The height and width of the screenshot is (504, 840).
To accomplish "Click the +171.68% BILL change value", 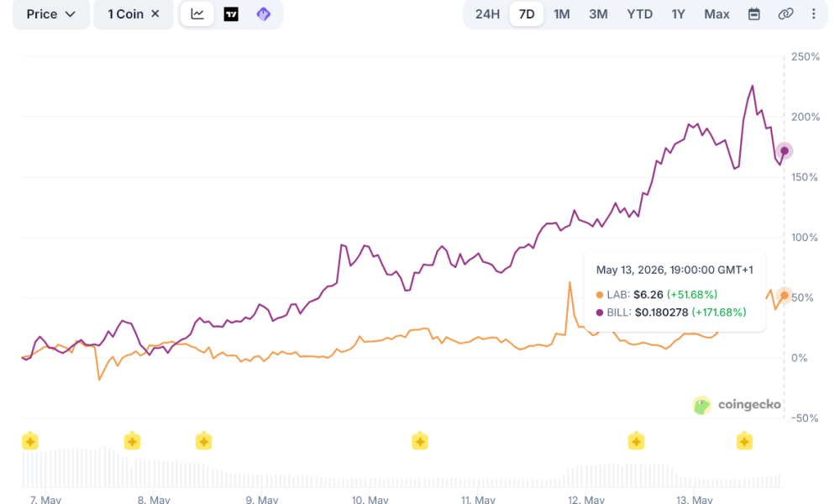I will click(719, 312).
